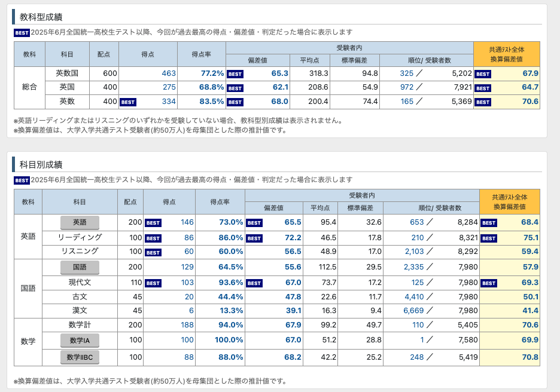Click the BEST badge beside score 334
This screenshot has width=560, height=392.
point(128,102)
